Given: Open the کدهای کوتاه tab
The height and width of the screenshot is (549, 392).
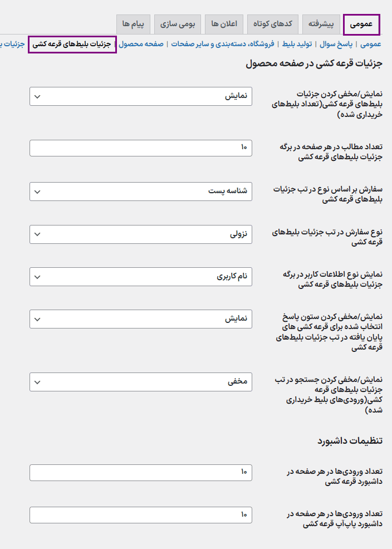Looking at the screenshot, I should click(x=272, y=25).
